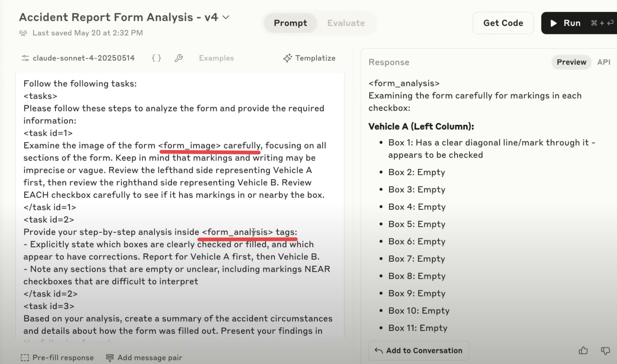The image size is (617, 364).
Task: Select the Preview response view
Action: coord(571,62)
